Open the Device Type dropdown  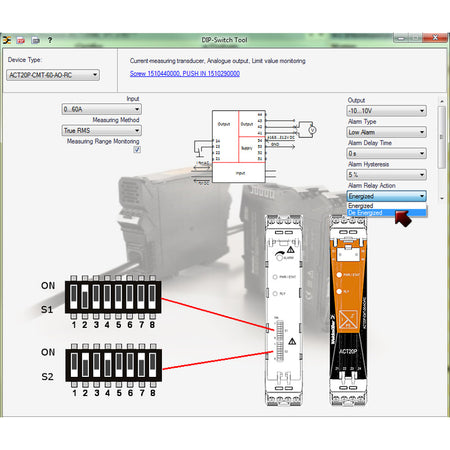53,75
